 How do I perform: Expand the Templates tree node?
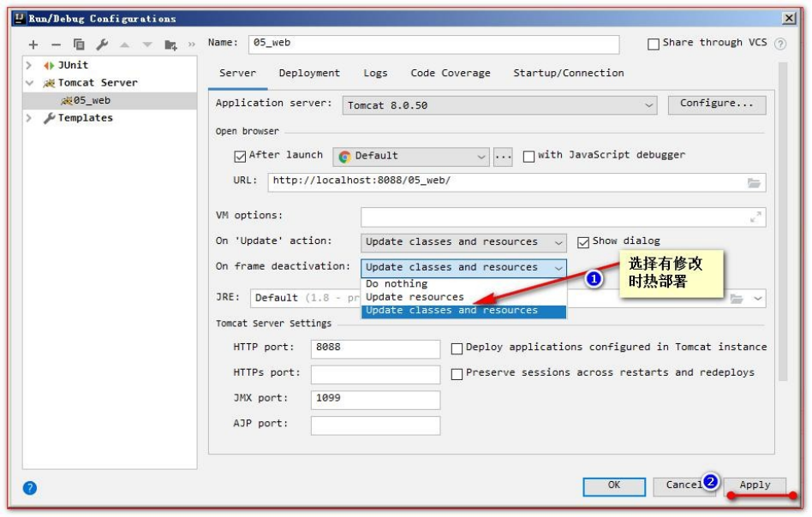pos(29,118)
